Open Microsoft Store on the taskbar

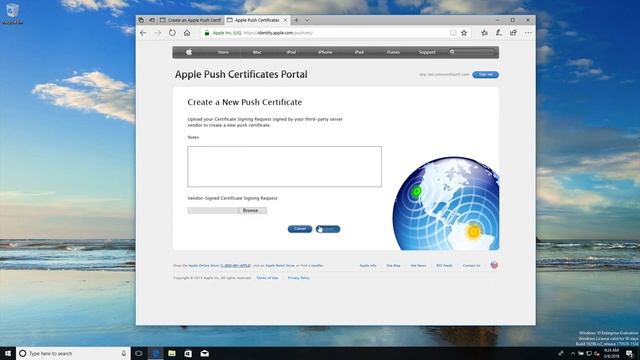[188, 353]
